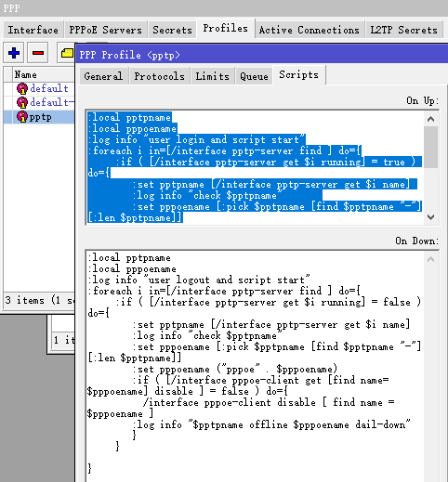Open the L2TP Secrets tab

403,30
